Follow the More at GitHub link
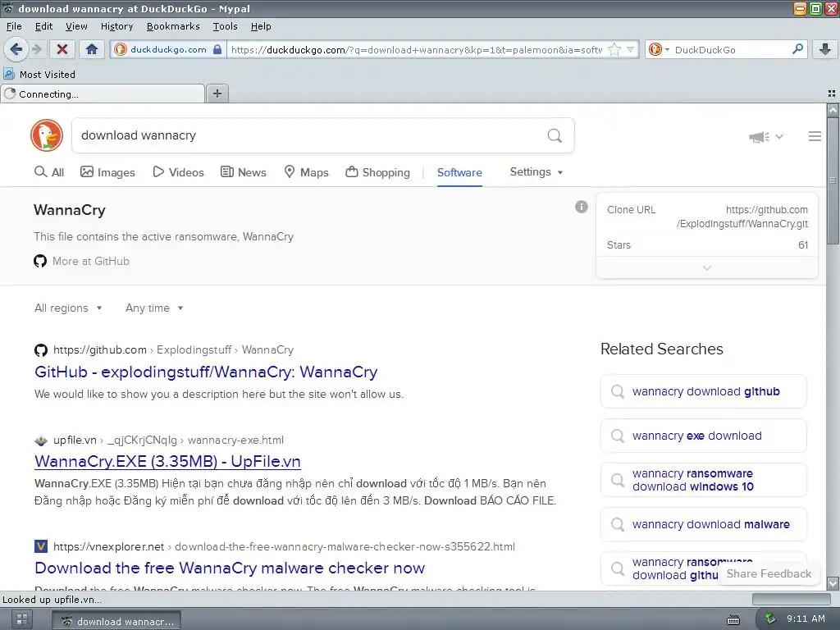The height and width of the screenshot is (630, 840). [x=90, y=262]
